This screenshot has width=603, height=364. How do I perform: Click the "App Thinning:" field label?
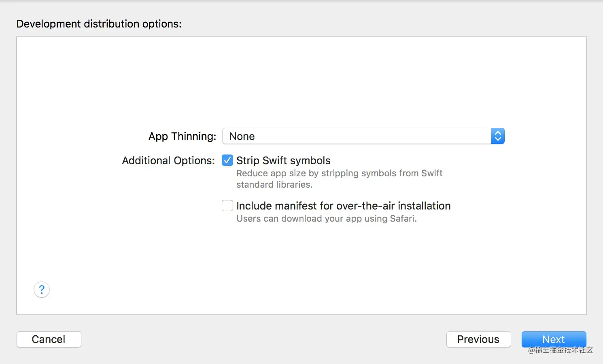pyautogui.click(x=182, y=136)
